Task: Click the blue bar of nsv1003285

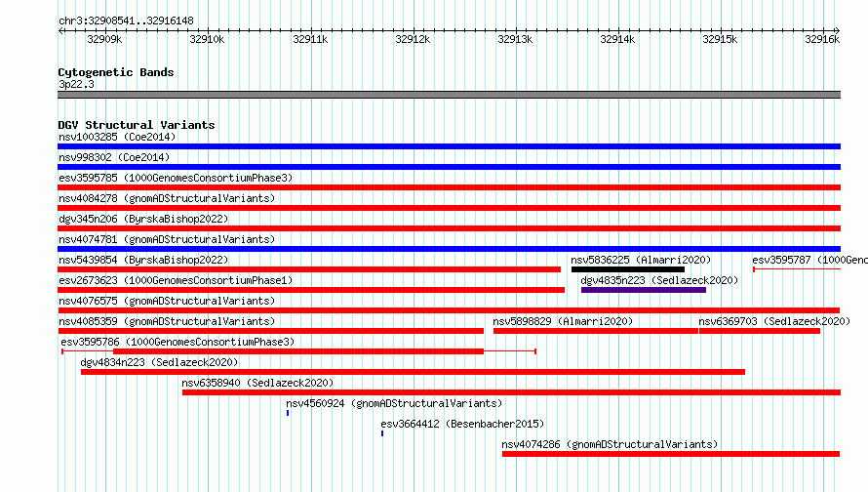Action: coord(449,146)
